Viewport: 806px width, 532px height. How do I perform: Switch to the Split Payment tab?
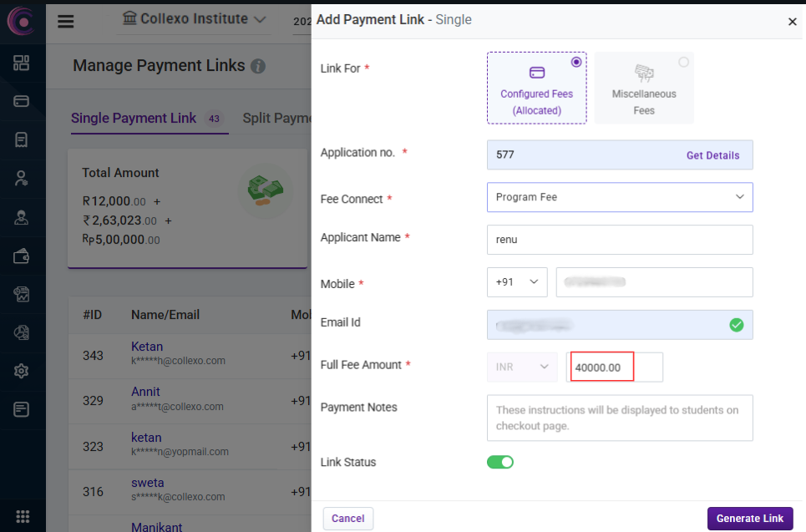tap(276, 119)
